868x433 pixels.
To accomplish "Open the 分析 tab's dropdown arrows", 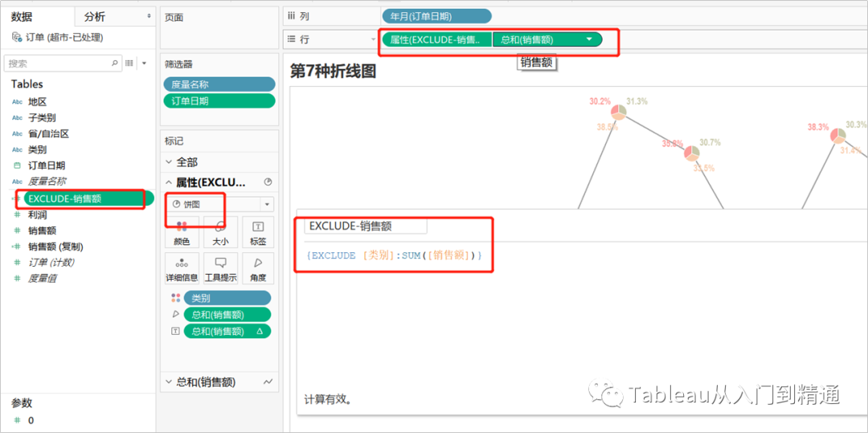I will pos(149,17).
